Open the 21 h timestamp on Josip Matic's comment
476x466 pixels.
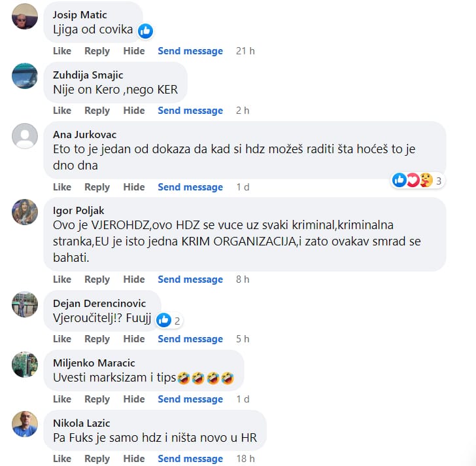[x=245, y=51]
